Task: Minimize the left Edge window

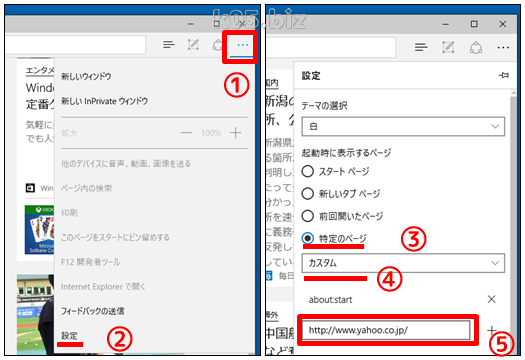Action: point(191,24)
